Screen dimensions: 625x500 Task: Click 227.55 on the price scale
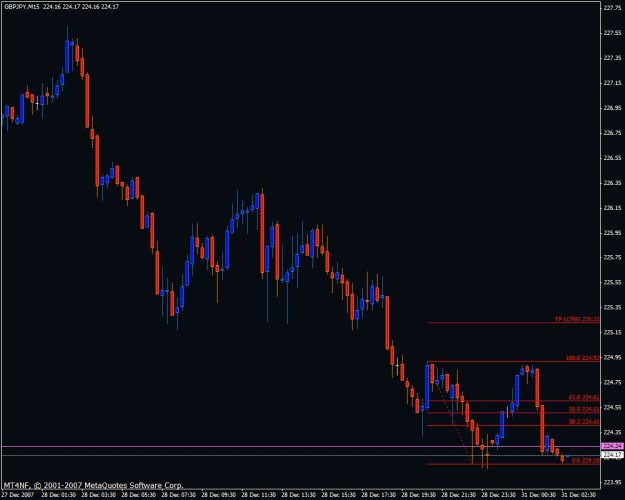613,33
